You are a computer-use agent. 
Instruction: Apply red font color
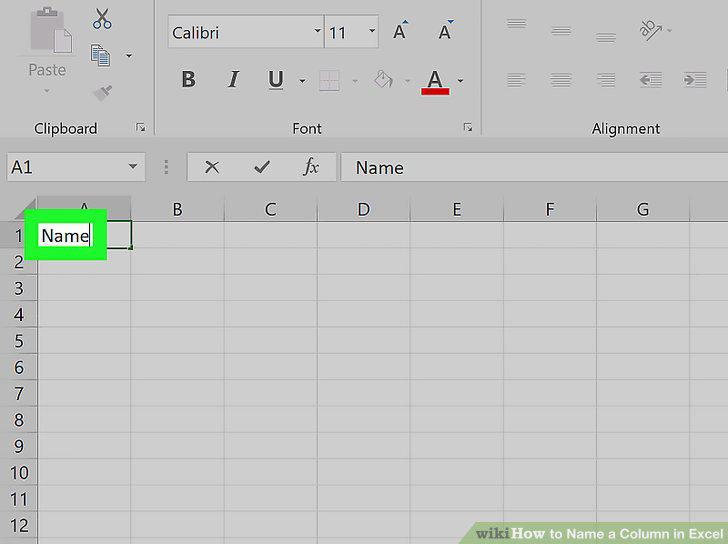(435, 81)
